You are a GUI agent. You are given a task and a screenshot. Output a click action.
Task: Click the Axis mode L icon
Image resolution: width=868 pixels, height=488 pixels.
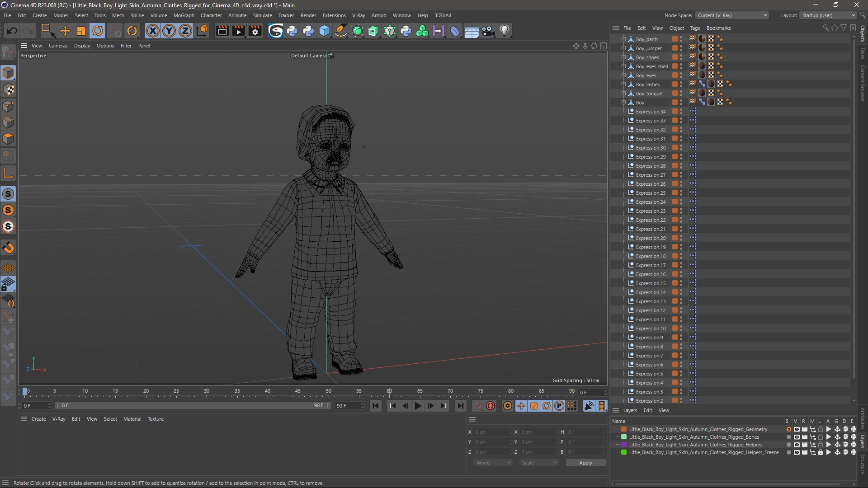pyautogui.click(x=8, y=173)
